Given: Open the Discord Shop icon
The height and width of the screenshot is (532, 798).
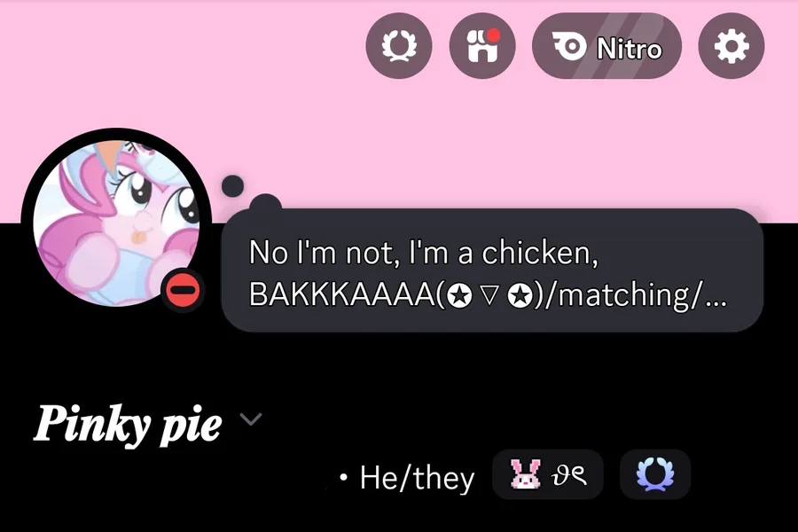Looking at the screenshot, I should [482, 46].
